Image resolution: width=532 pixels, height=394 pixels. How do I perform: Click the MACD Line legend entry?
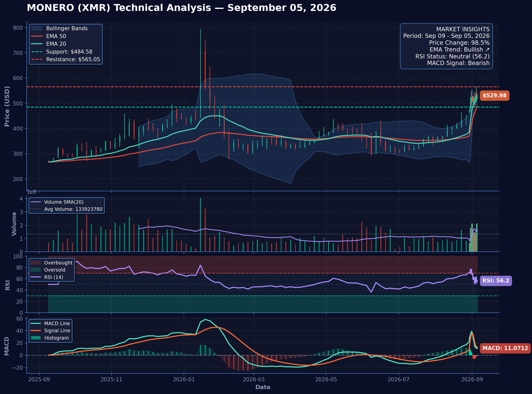tap(50, 324)
